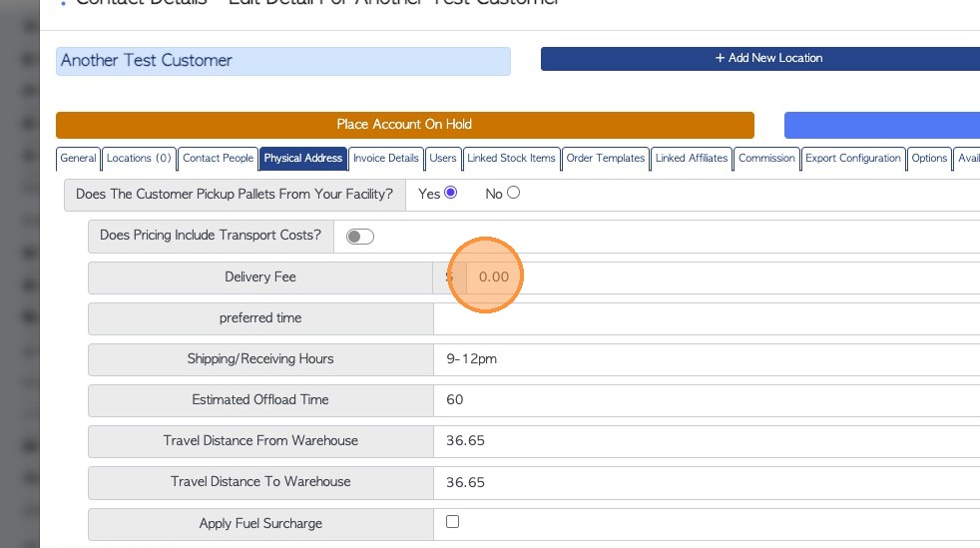Switch to Export Configuration tab
980x548 pixels.
click(853, 158)
